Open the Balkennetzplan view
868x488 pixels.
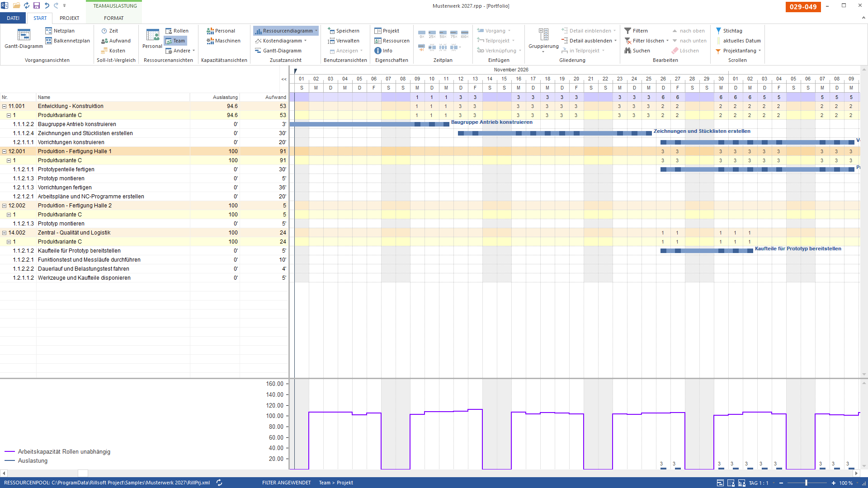tap(67, 41)
